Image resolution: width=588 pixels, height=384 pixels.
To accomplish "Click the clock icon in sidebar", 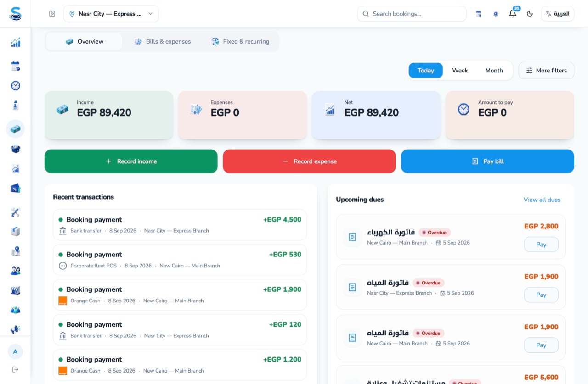I will tap(16, 86).
